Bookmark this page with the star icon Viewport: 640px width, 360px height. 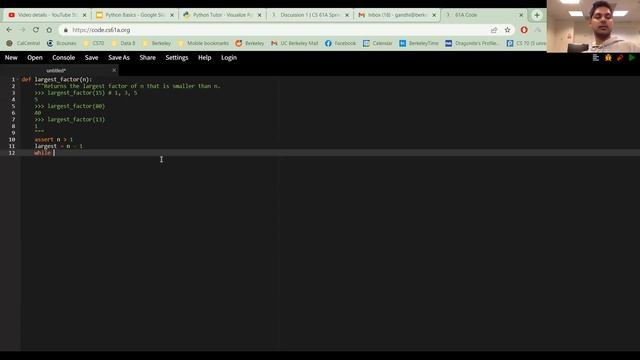(x=507, y=30)
